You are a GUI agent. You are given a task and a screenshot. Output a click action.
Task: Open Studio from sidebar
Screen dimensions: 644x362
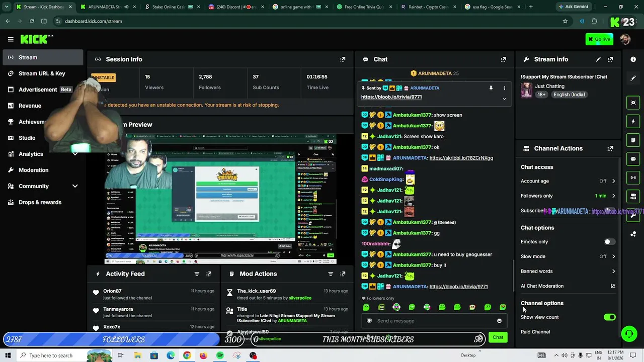coord(42,138)
